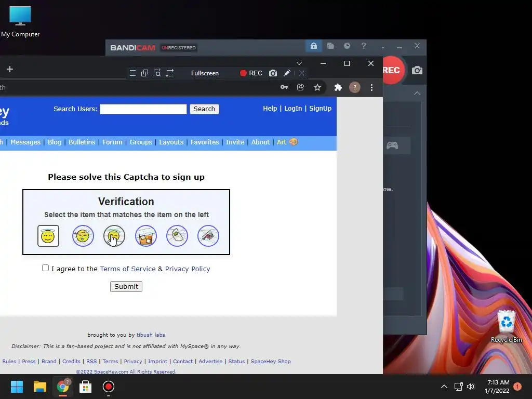
Task: Open Bandicam help question mark icon
Action: tap(363, 46)
